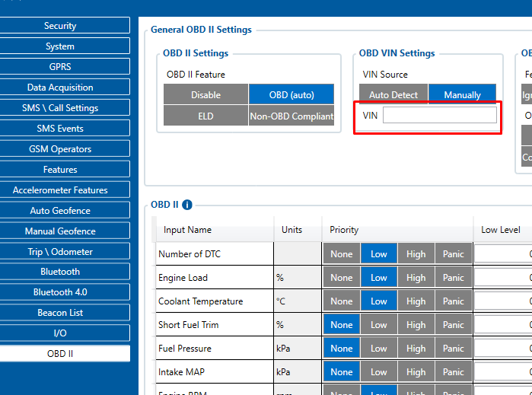Set Engine Load priority to High
This screenshot has height=395, width=532.
[416, 278]
